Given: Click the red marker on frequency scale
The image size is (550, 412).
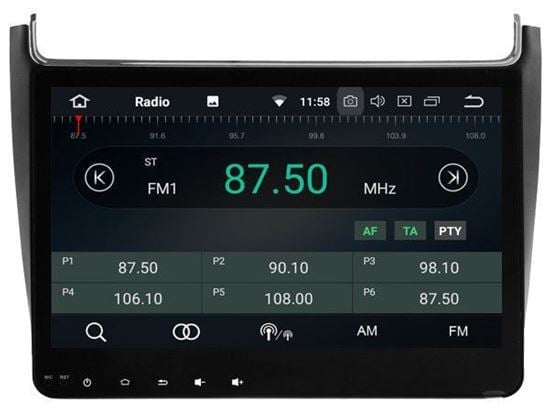Looking at the screenshot, I should click(79, 123).
